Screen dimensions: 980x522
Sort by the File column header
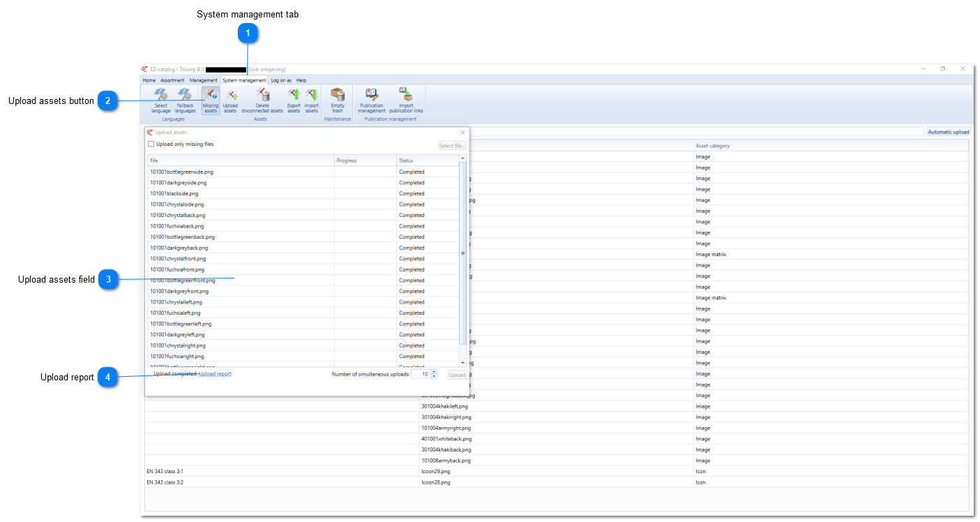[241, 161]
